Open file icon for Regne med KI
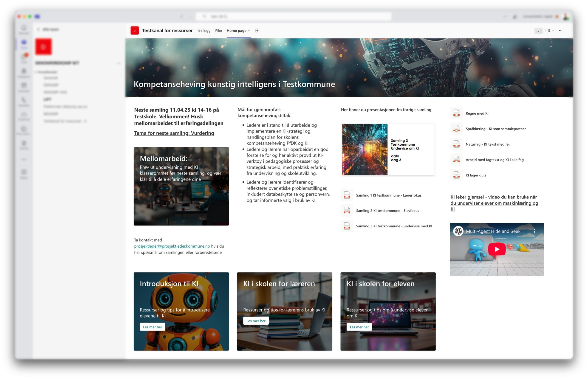 (456, 113)
